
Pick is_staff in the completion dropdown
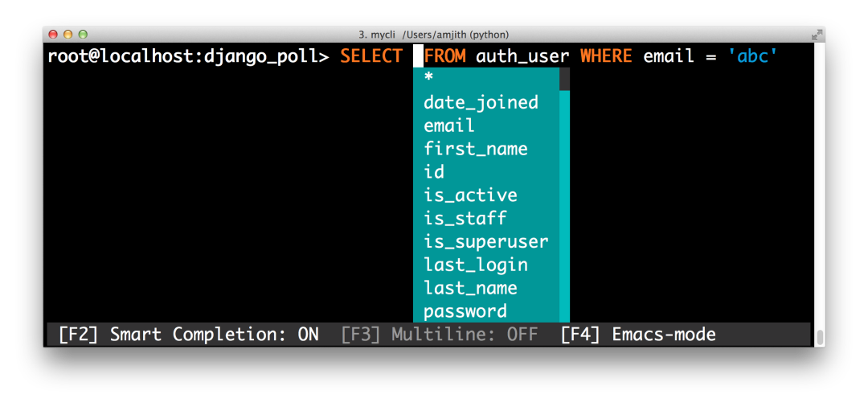(486, 218)
